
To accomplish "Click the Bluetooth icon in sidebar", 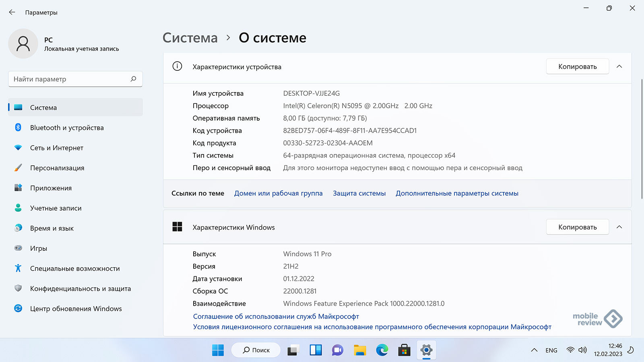I will [18, 127].
